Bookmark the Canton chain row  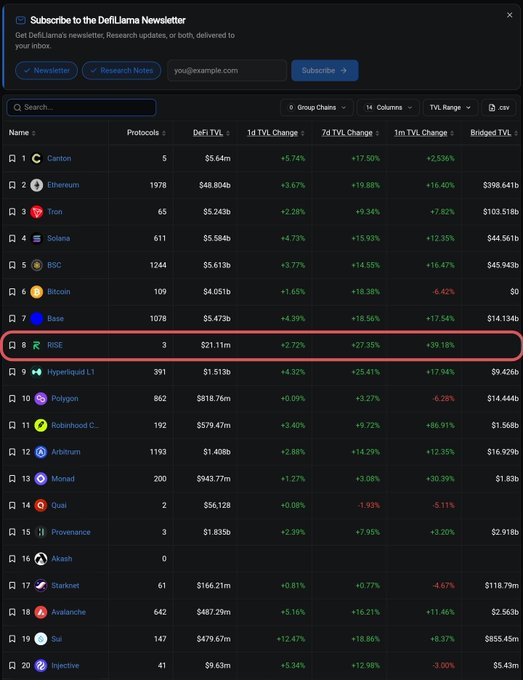pyautogui.click(x=12, y=158)
